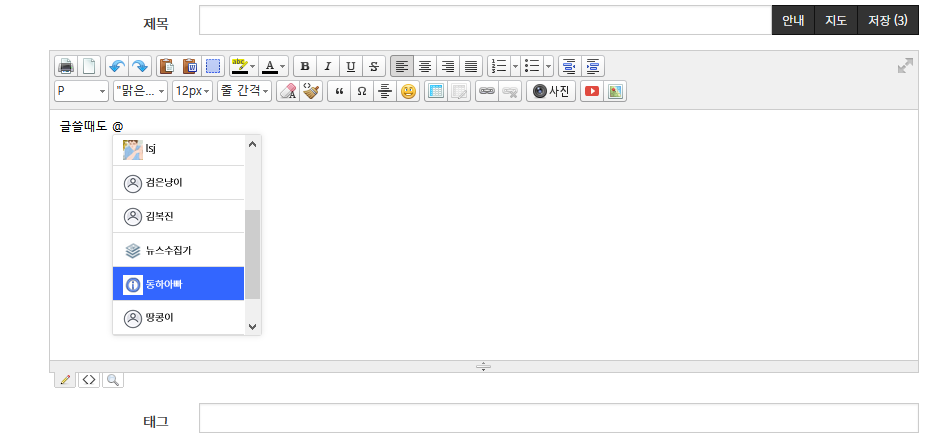Open the text highlight color picker
This screenshot has height=444, width=931.
[x=243, y=67]
